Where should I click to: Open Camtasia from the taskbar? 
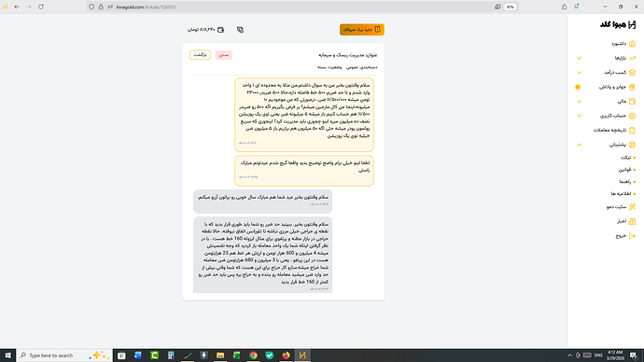[154, 355]
